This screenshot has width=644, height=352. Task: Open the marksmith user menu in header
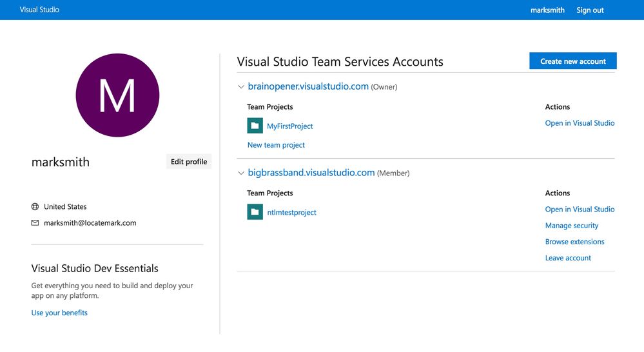pyautogui.click(x=547, y=10)
